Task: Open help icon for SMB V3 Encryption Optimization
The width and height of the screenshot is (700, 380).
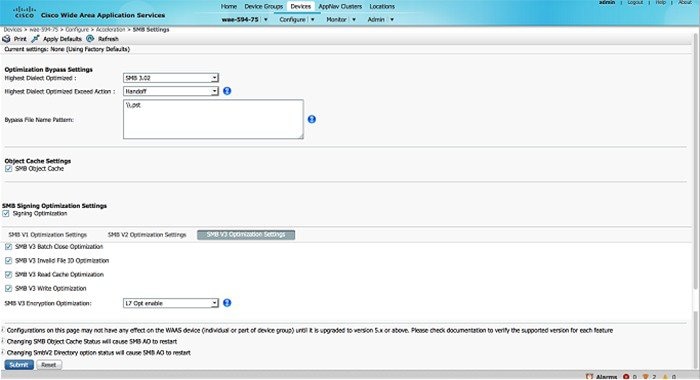Action: pyautogui.click(x=227, y=303)
